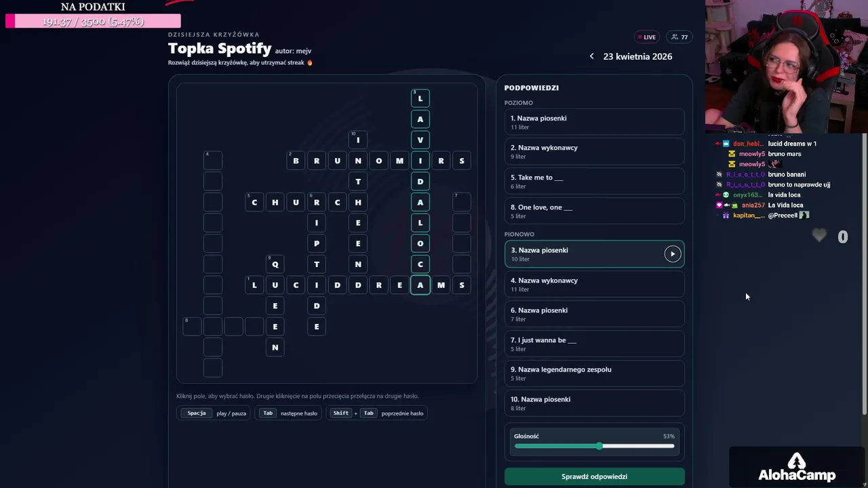Select clue 6 Nazwa piosenki 7 liter
Image resolution: width=868 pixels, height=488 pixels.
click(x=594, y=314)
